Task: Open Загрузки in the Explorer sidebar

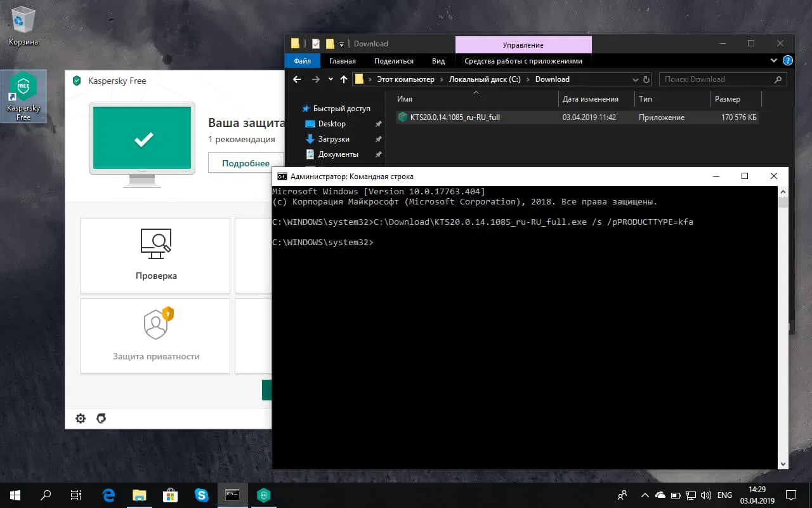Action: 334,139
